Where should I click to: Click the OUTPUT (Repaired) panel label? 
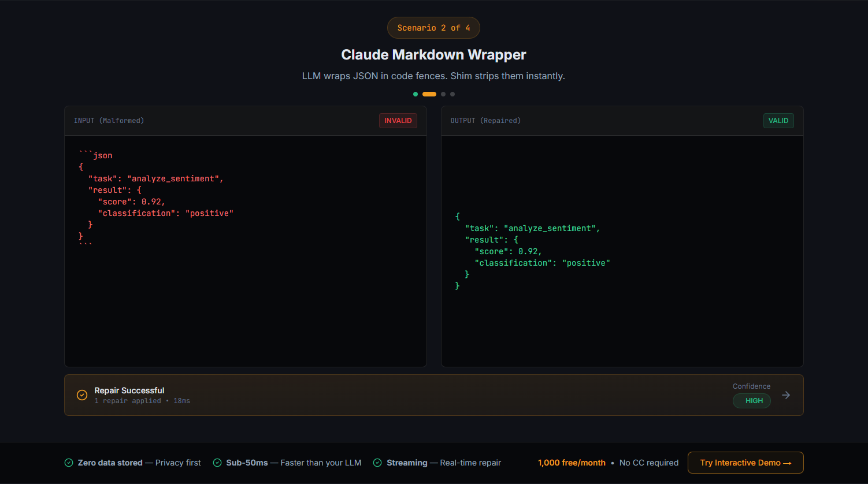pyautogui.click(x=485, y=121)
